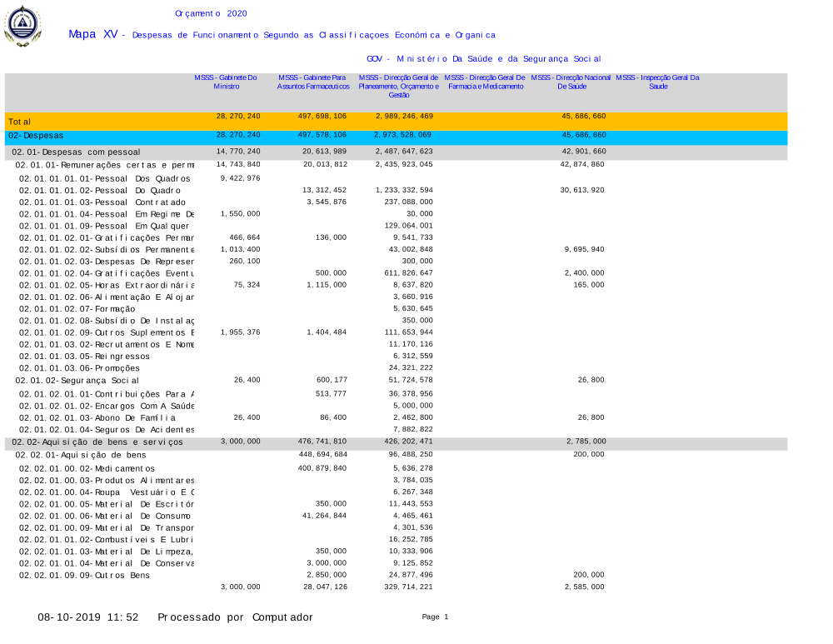Screen dimensions: 833x644
Task: Click the 'GOV - Ministério Da Saúde' subtitle
Action: pos(483,59)
